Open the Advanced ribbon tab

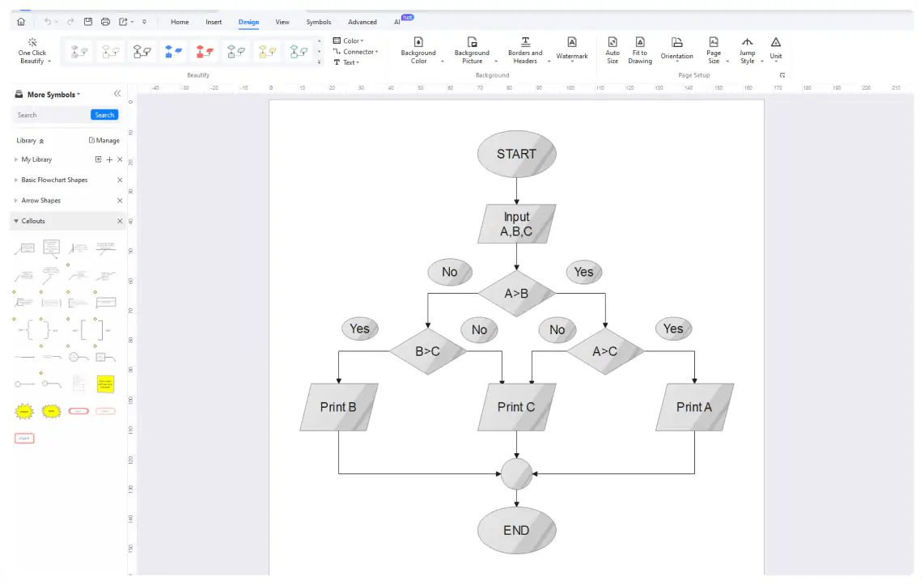coord(362,22)
